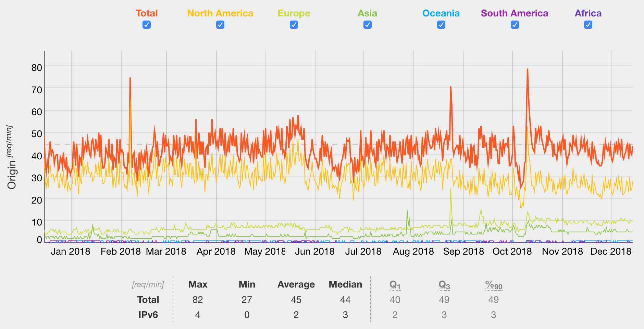Screen dimensions: 644x329
Task: Uncheck the Total series checkbox
Action: [x=147, y=25]
